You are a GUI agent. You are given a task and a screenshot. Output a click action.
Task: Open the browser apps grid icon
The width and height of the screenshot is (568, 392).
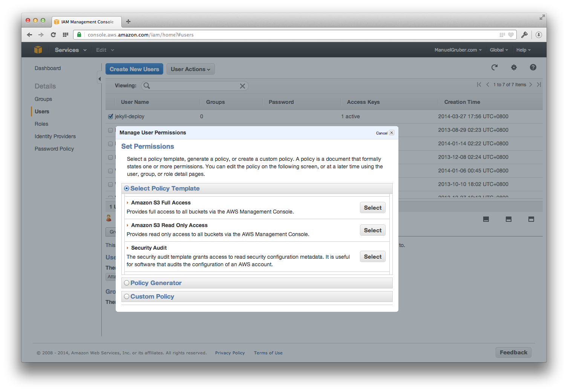tap(66, 35)
